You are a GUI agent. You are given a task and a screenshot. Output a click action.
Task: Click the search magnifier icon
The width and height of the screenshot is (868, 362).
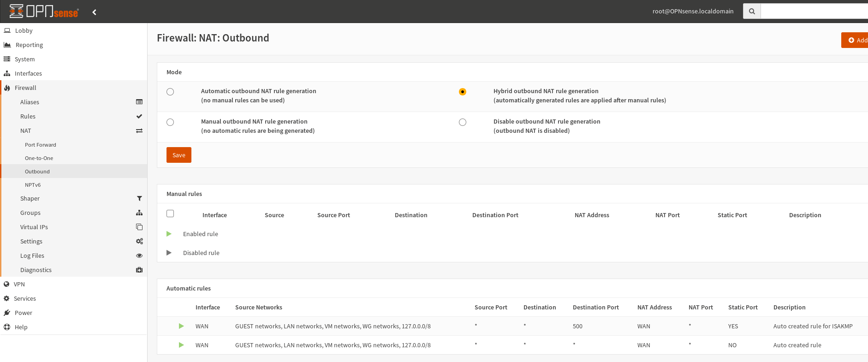[x=751, y=11]
